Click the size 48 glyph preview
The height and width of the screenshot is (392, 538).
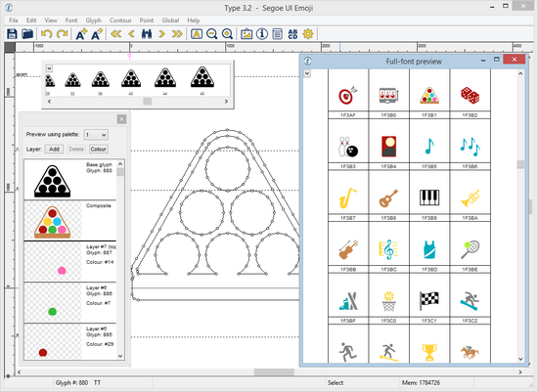coord(202,77)
